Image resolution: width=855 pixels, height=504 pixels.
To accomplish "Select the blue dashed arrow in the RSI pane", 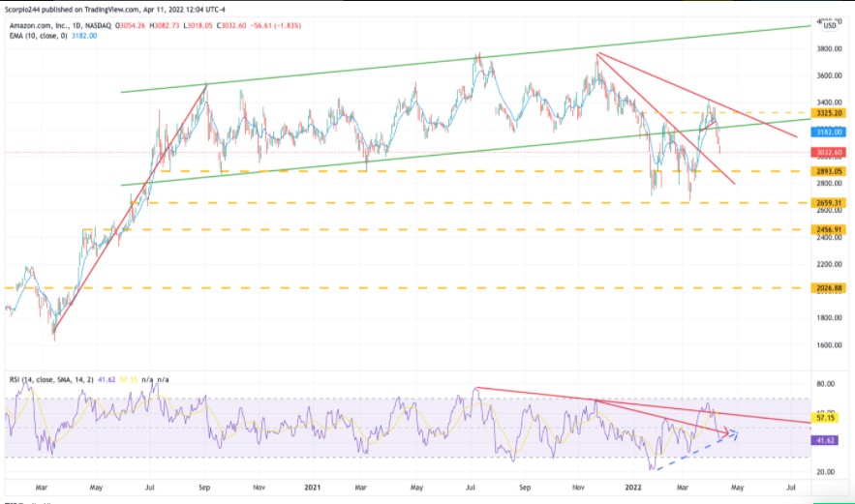I will 697,450.
